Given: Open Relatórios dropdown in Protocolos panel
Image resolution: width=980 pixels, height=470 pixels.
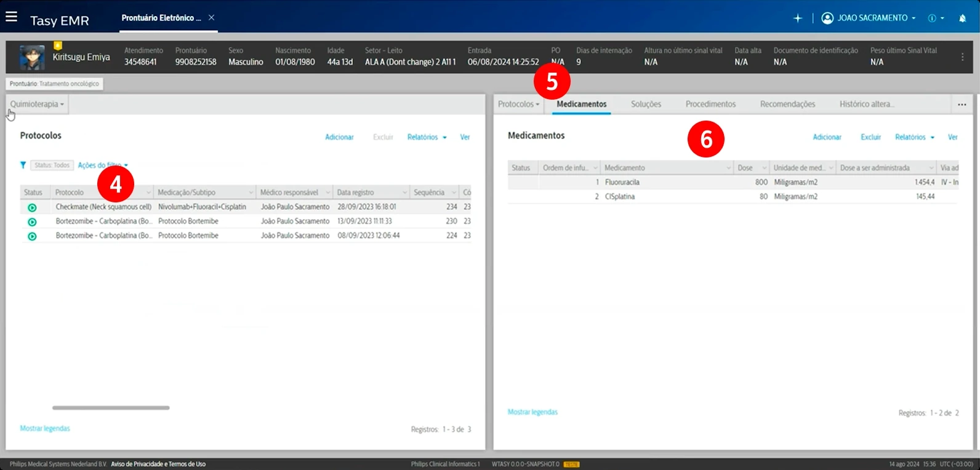Looking at the screenshot, I should click(x=427, y=137).
